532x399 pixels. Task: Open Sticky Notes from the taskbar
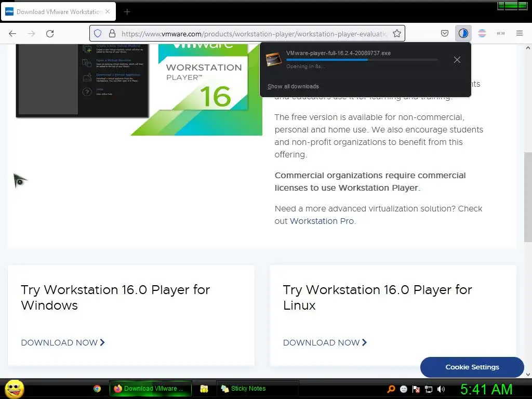point(258,389)
